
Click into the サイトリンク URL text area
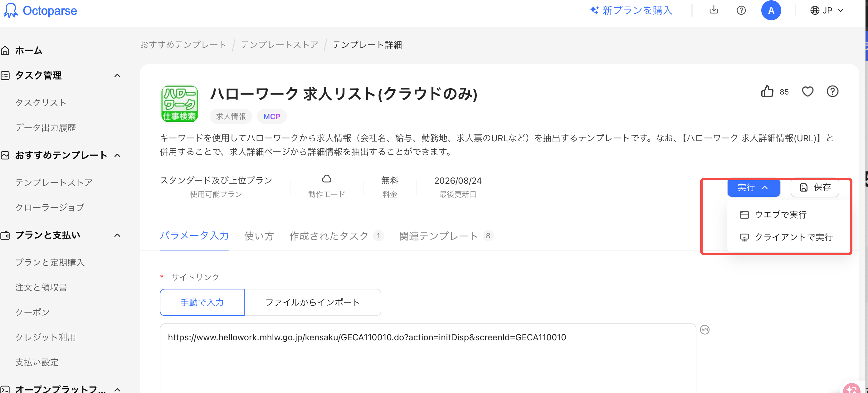pyautogui.click(x=427, y=358)
